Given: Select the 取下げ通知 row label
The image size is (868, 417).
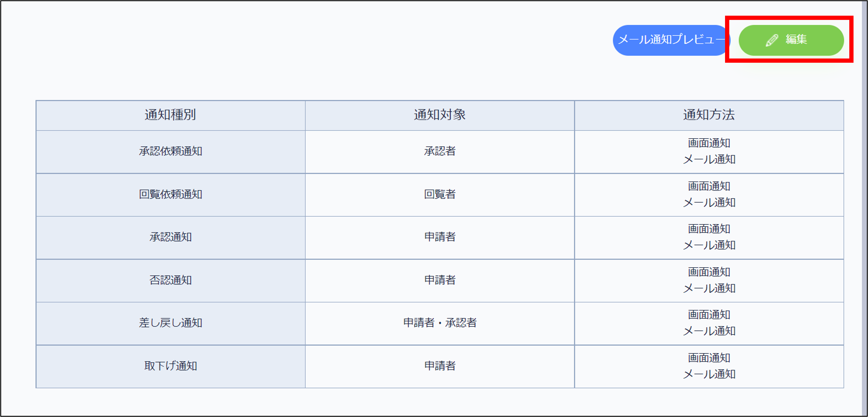Looking at the screenshot, I should [x=170, y=366].
